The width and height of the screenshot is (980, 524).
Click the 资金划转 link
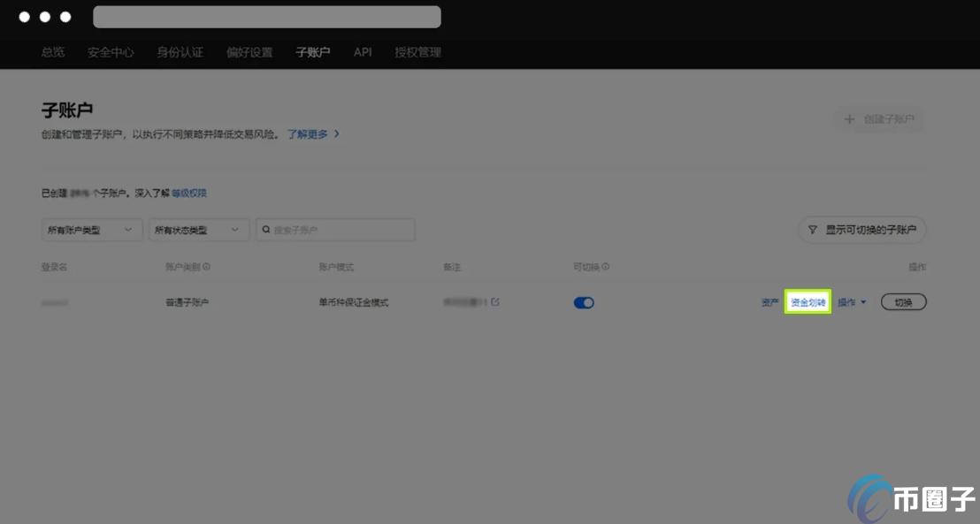(806, 301)
